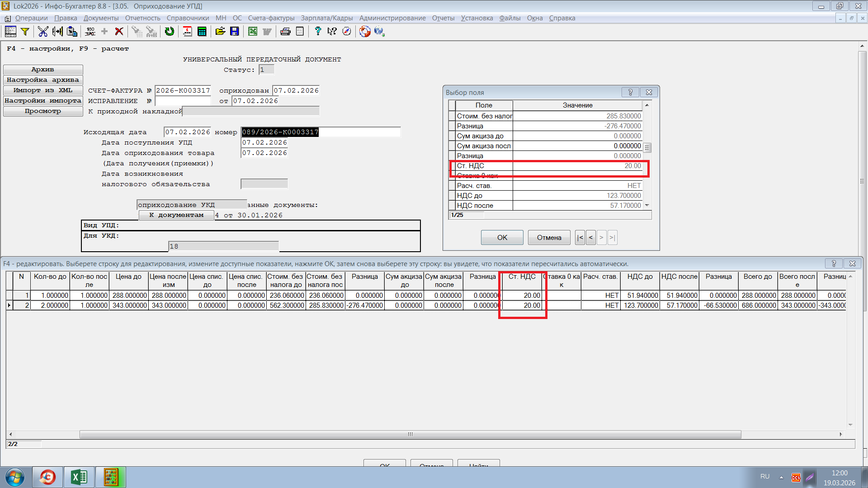Screen dimensions: 868x488
Task: Click the К документам button
Action: click(x=176, y=215)
